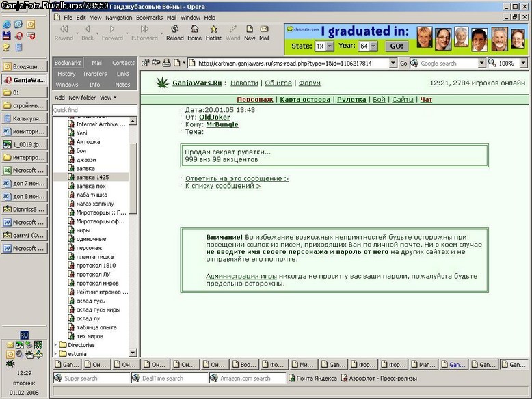Switch to Входящи... taskbar window
Screen dimensions: 532x399
pyautogui.click(x=24, y=66)
